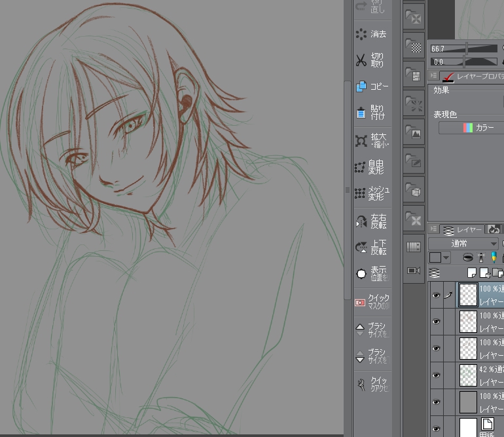504x437 pixels.
Task: Toggle eye icon of second layer from top
Action: coord(436,322)
